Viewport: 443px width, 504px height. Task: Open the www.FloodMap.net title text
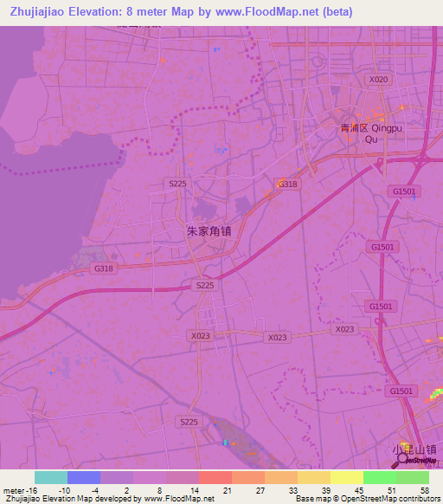point(267,12)
